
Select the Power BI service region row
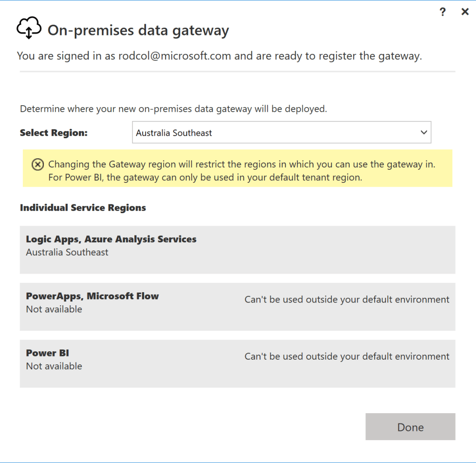[237, 363]
